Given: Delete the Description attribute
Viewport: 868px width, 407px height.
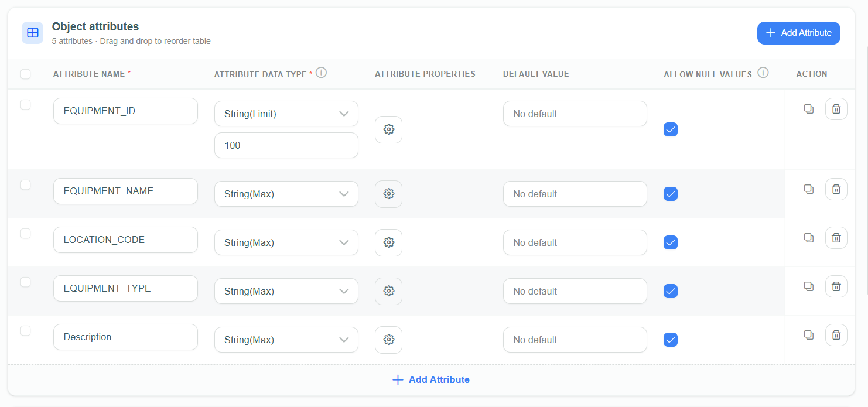Looking at the screenshot, I should point(836,335).
